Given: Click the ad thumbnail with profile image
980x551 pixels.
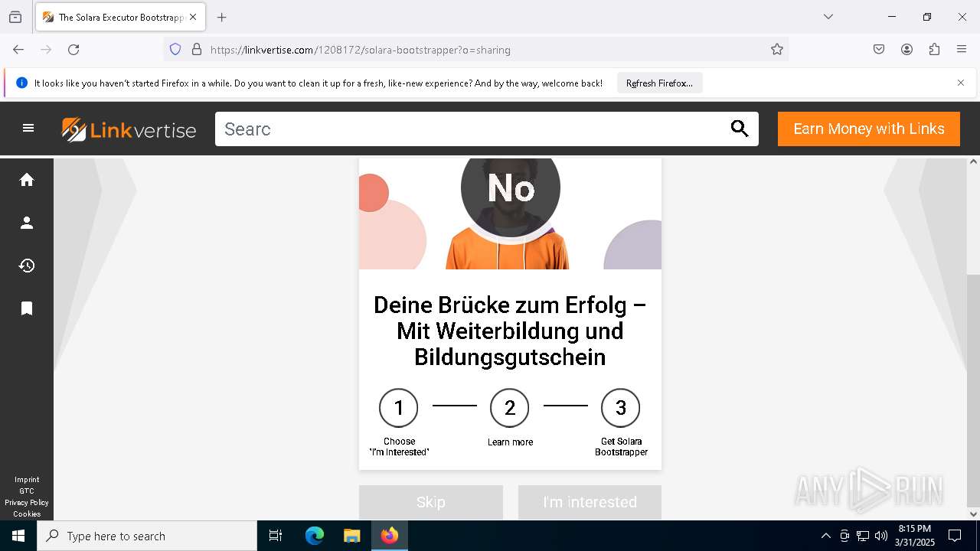Looking at the screenshot, I should [x=510, y=214].
